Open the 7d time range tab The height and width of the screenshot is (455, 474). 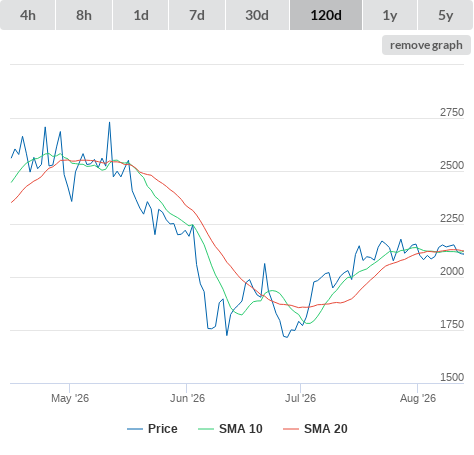click(197, 15)
